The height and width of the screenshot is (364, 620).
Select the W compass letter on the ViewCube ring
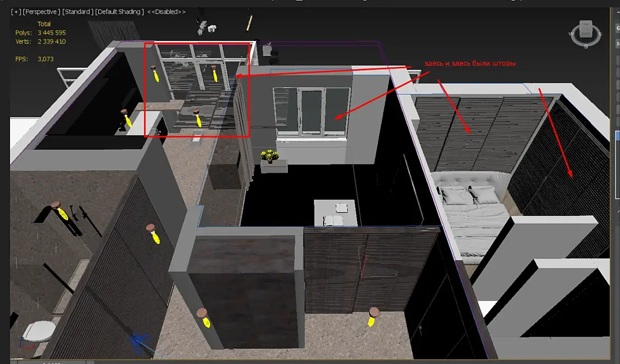pyautogui.click(x=571, y=34)
